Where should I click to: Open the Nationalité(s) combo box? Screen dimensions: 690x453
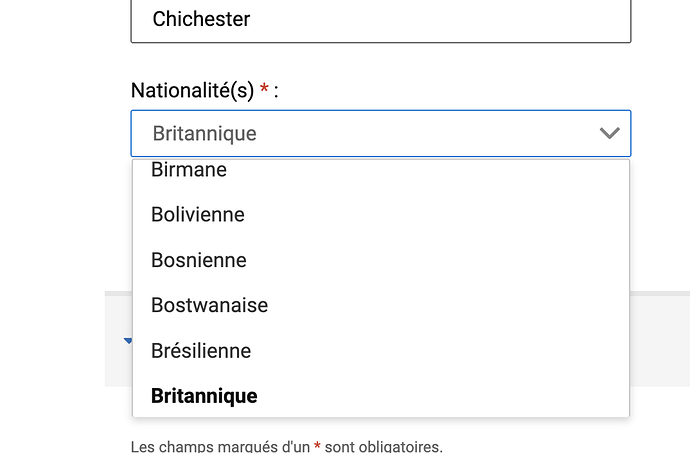pyautogui.click(x=380, y=133)
